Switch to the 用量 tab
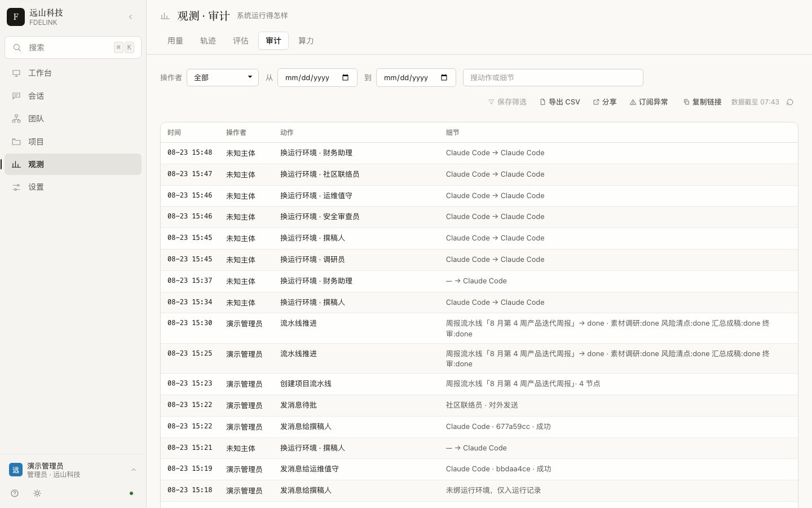The width and height of the screenshot is (812, 508). pos(175,41)
